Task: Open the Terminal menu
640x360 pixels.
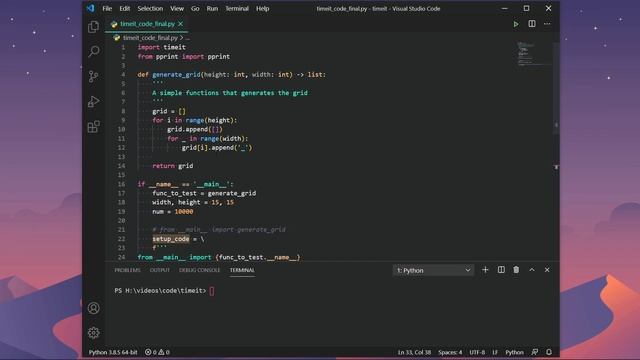Action: click(x=237, y=8)
